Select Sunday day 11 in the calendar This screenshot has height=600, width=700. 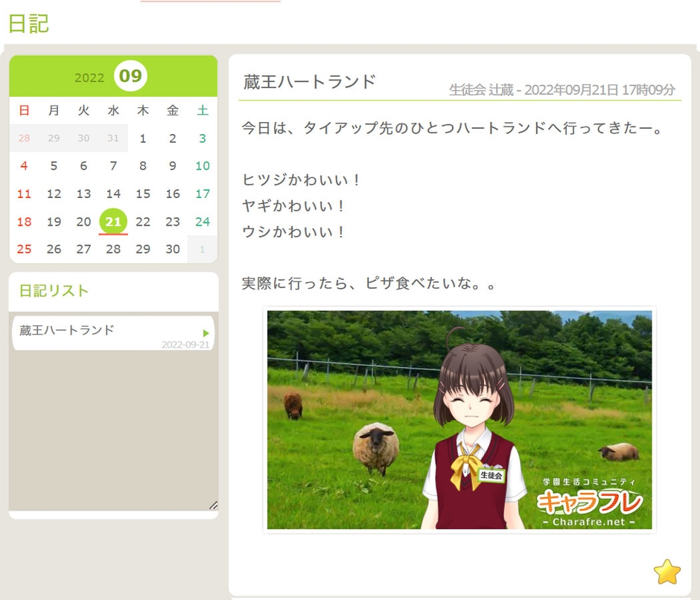(x=24, y=194)
